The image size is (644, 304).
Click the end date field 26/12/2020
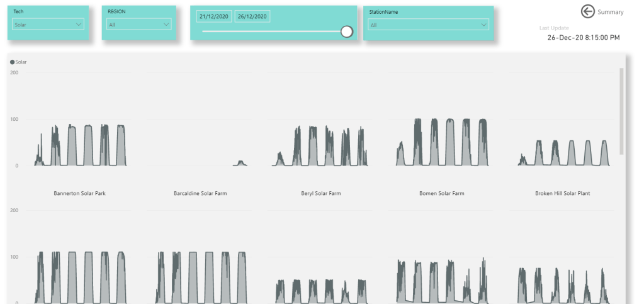252,16
